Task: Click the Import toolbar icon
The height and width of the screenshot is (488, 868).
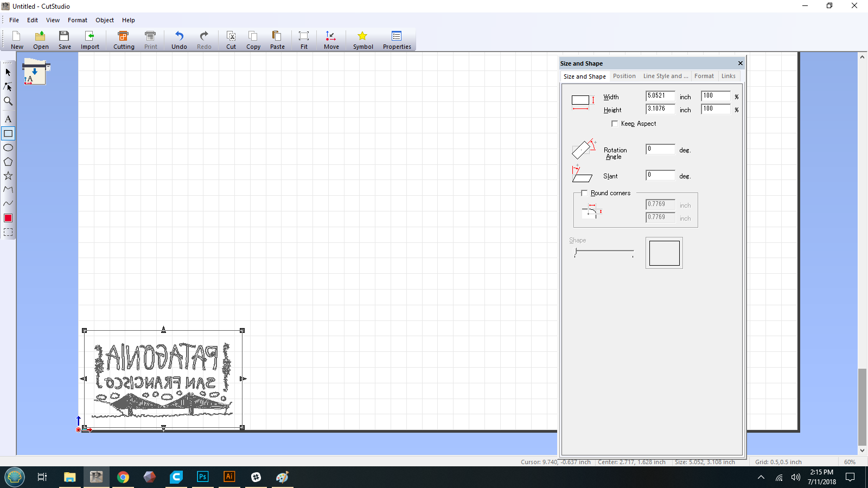Action: [x=90, y=40]
